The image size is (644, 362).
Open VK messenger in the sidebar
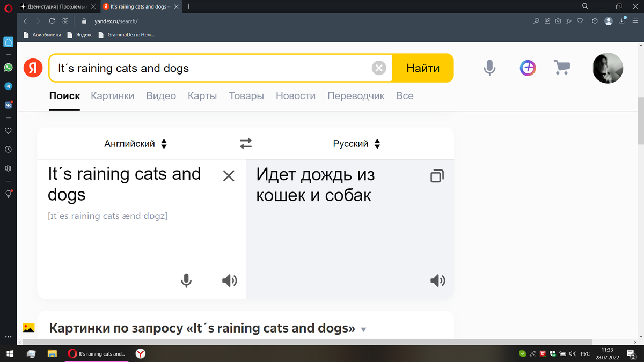(8, 104)
